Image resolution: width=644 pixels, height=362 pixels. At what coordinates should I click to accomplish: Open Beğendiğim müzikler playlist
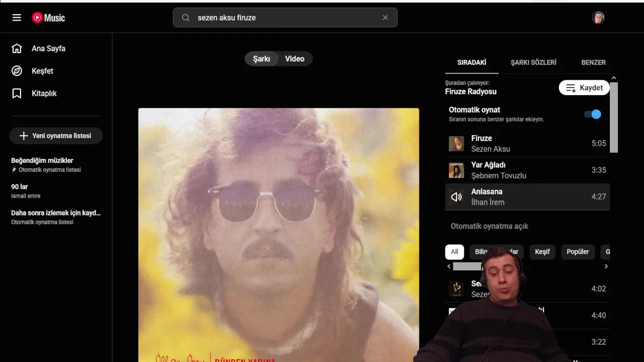click(56, 165)
